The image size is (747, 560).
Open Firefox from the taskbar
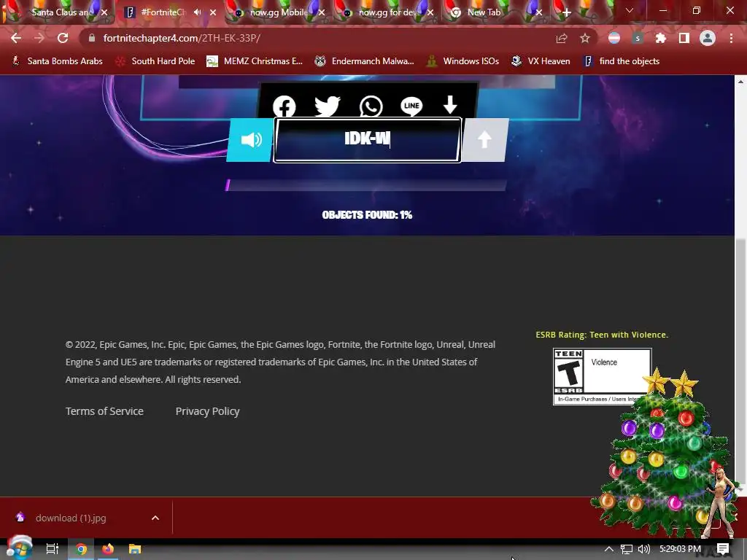[x=108, y=549]
